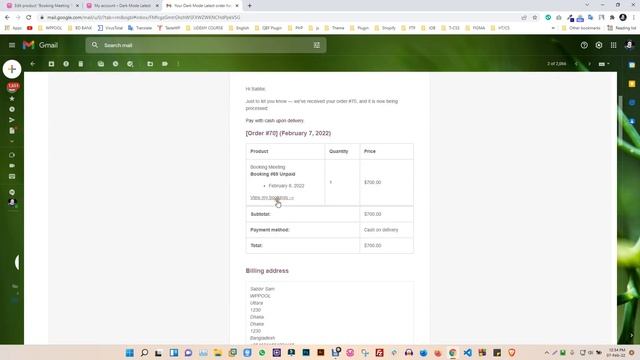Add email to Tasks

(x=130, y=64)
